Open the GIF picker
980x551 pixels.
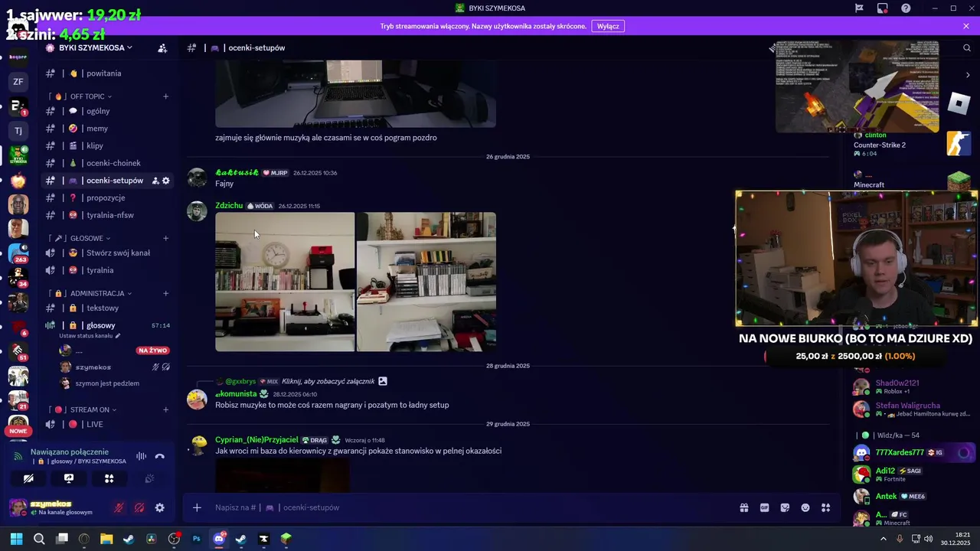tap(764, 507)
